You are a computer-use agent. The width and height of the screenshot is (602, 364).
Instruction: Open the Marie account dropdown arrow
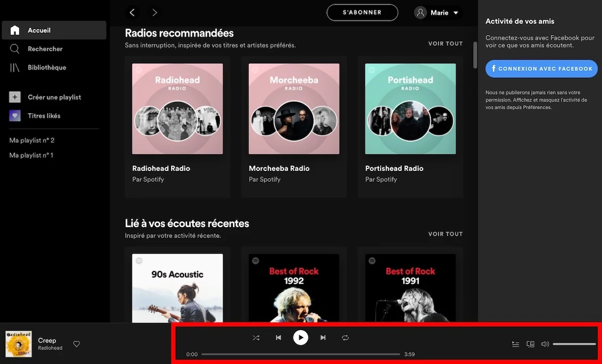point(456,13)
